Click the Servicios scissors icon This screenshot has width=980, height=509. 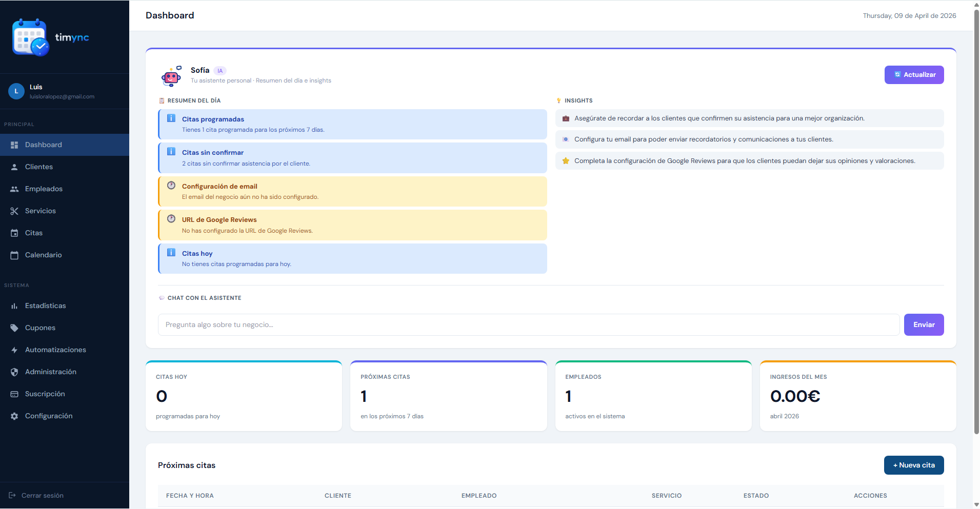14,211
